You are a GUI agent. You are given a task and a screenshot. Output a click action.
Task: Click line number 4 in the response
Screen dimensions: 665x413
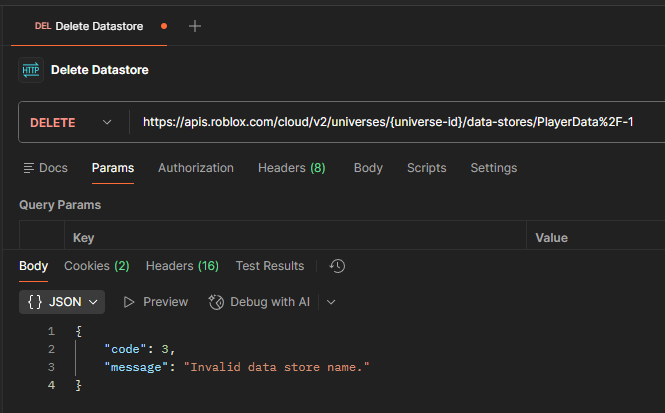pyautogui.click(x=51, y=385)
